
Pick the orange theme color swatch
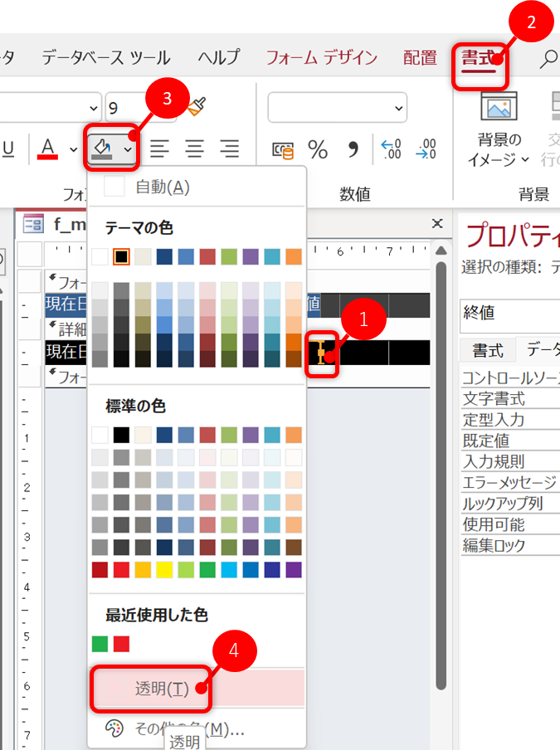[294, 257]
